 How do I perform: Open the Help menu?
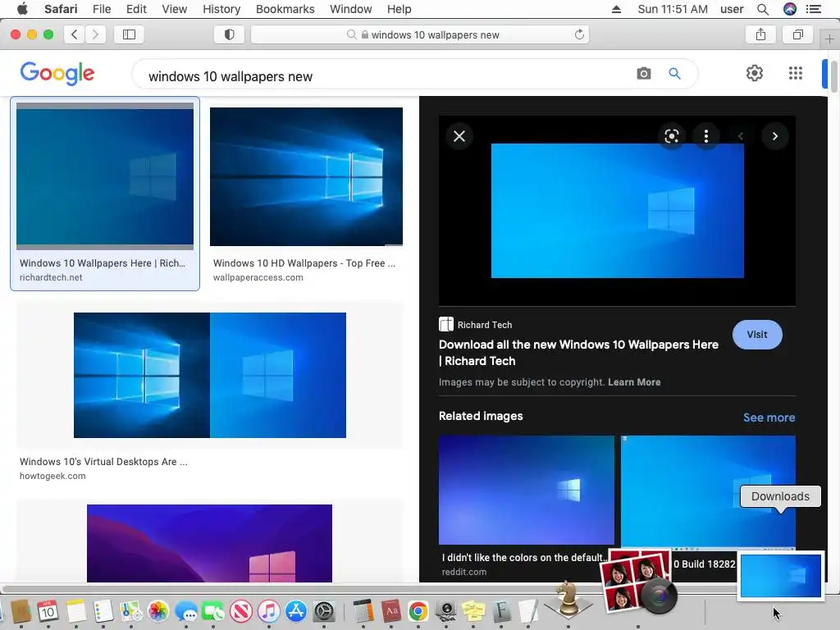[399, 9]
